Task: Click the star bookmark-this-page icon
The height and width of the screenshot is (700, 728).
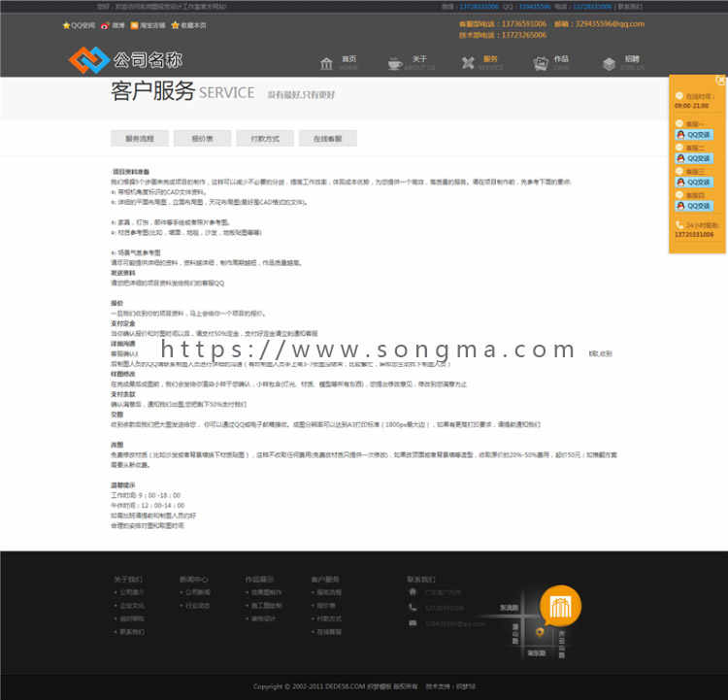Action: pyautogui.click(x=175, y=25)
